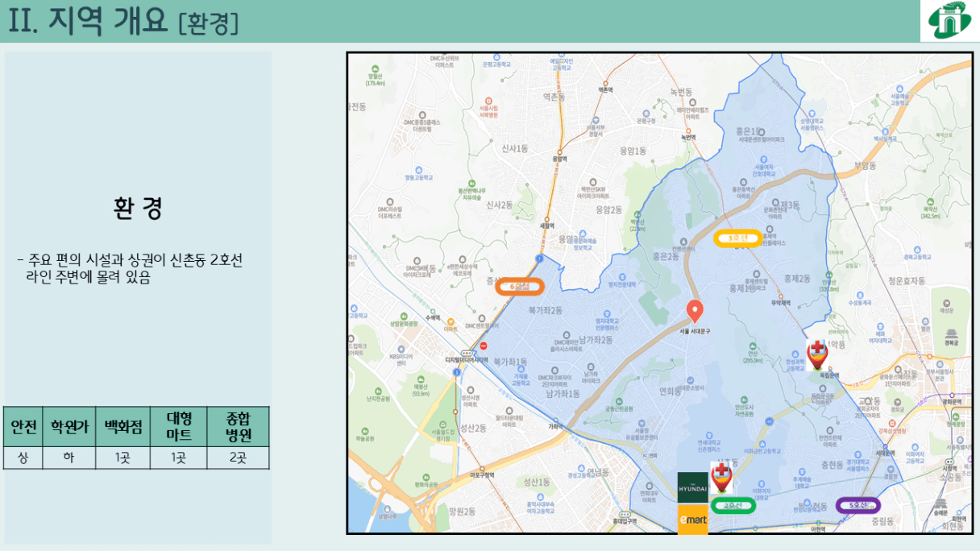Viewport: 980px width, 551px height.
Task: Click the orange 6호선 line badge
Action: (x=519, y=287)
